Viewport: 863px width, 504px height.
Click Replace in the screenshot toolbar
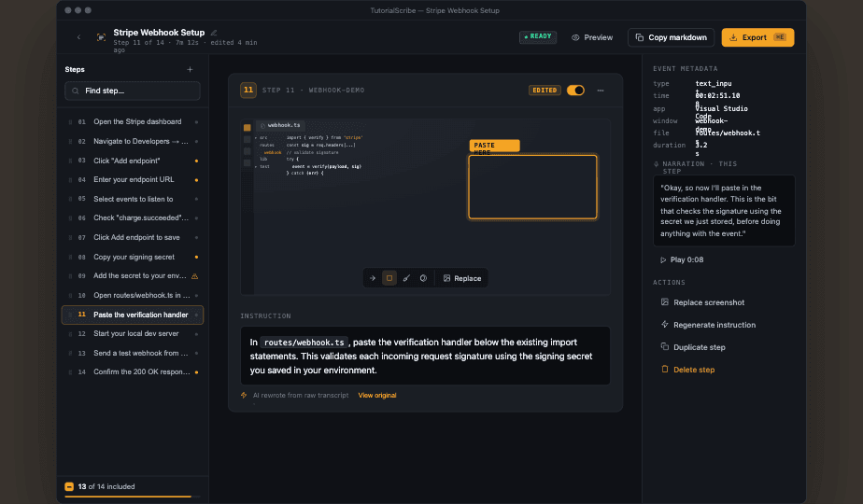[x=462, y=278]
